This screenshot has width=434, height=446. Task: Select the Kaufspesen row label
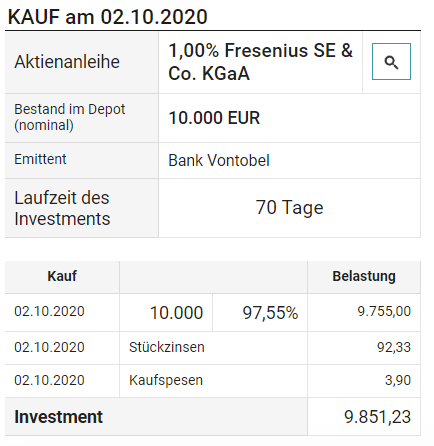166,380
